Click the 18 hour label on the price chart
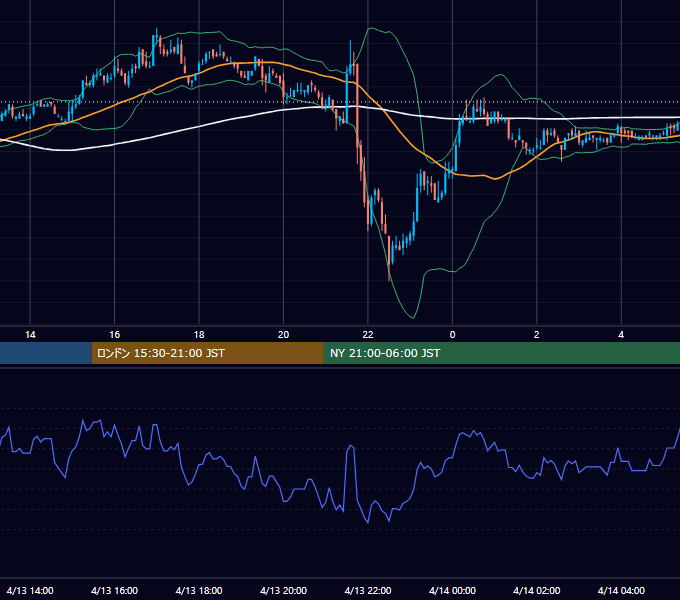Image resolution: width=680 pixels, height=600 pixels. pos(199,335)
